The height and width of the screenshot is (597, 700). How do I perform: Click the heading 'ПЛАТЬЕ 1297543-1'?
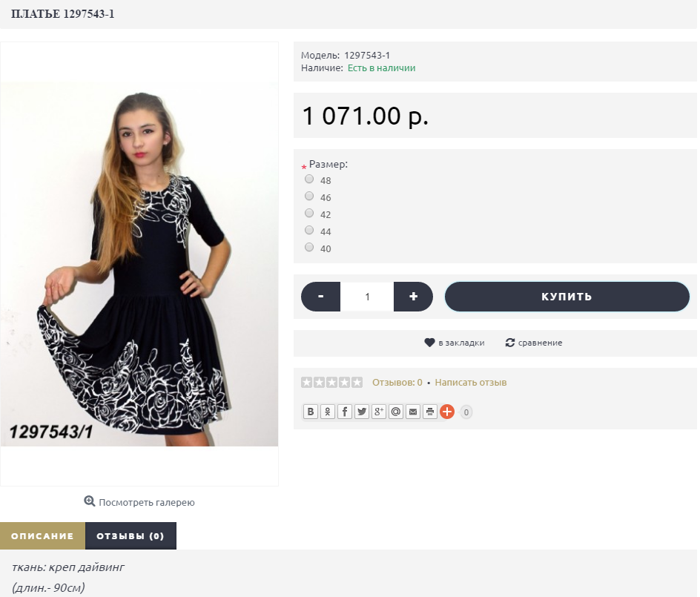coord(62,14)
